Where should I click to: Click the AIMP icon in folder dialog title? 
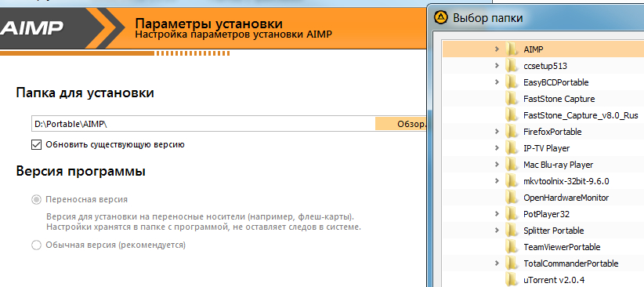point(441,18)
